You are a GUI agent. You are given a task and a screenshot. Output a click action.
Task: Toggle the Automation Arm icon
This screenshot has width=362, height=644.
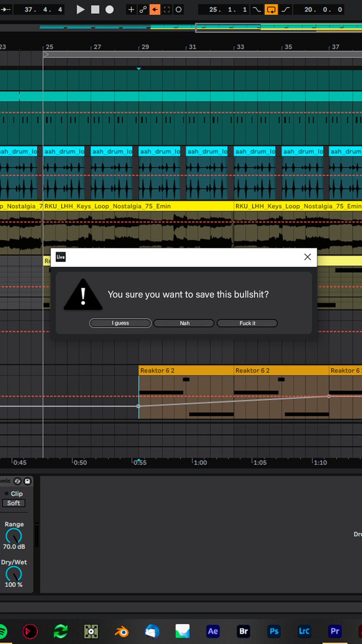point(143,10)
